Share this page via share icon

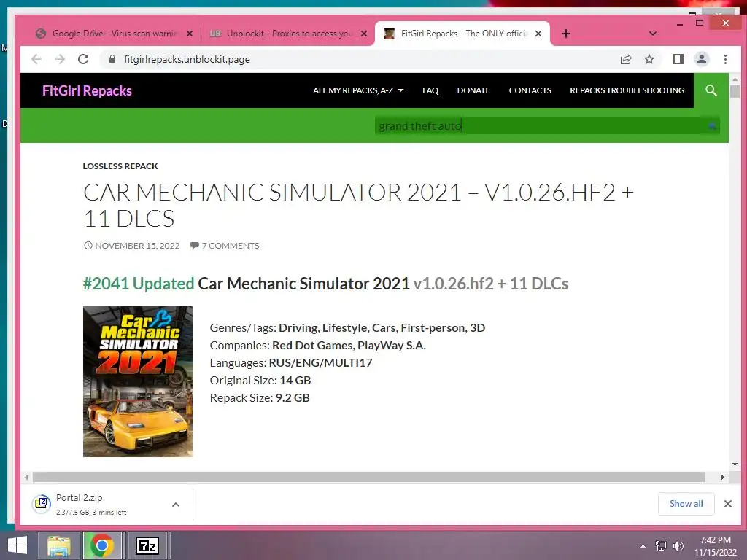(625, 59)
